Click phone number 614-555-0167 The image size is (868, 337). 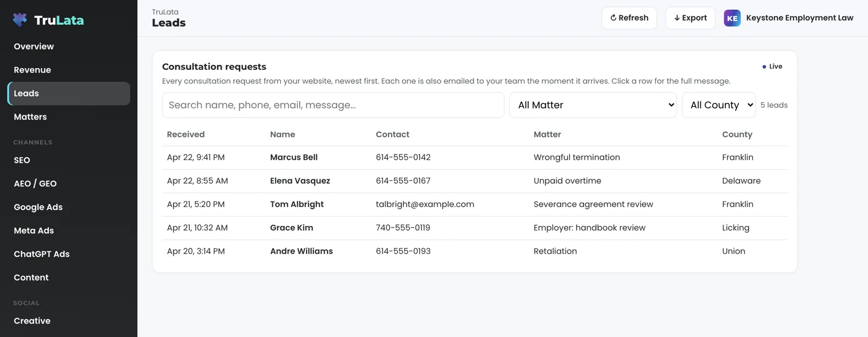[x=403, y=181]
